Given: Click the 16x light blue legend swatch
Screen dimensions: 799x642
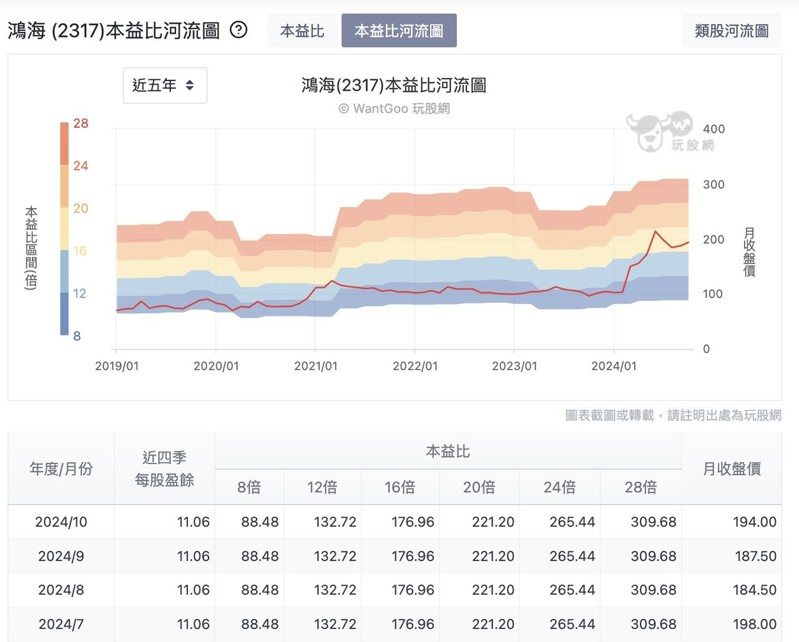Looking at the screenshot, I should point(64,271).
